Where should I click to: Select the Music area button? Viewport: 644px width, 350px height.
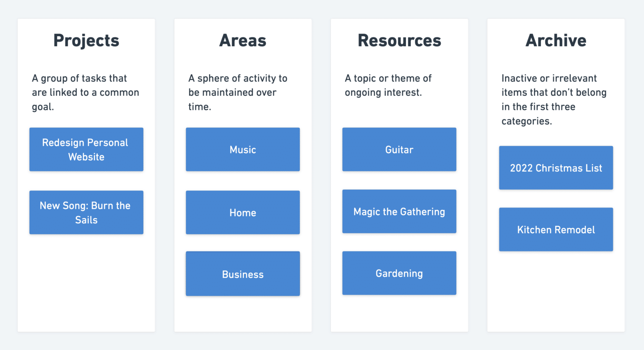tap(242, 149)
